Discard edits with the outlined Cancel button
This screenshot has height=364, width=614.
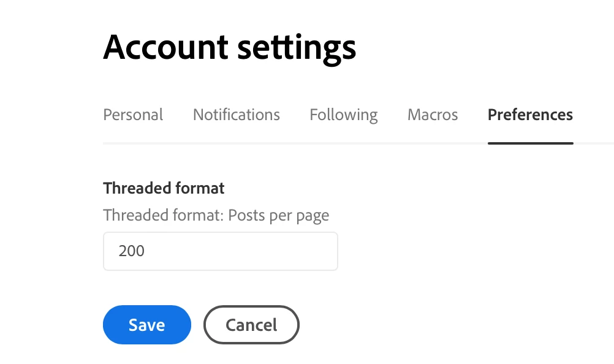pos(251,325)
